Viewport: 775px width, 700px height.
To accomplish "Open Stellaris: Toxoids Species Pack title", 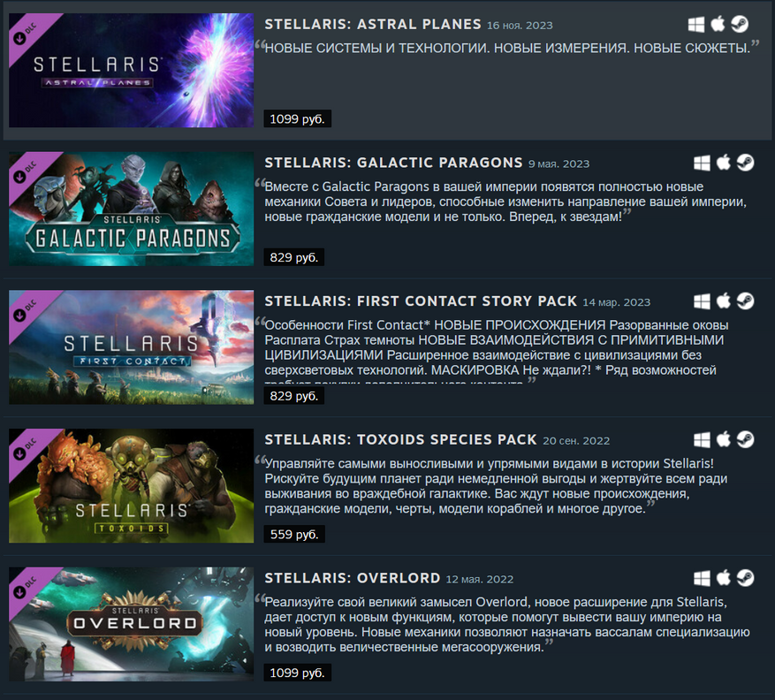I will 400,439.
